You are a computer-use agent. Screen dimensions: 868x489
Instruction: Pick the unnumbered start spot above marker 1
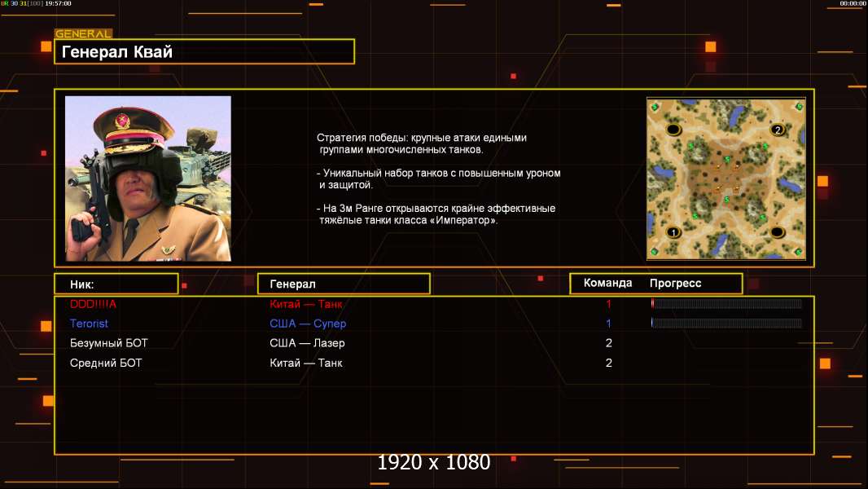tap(673, 130)
